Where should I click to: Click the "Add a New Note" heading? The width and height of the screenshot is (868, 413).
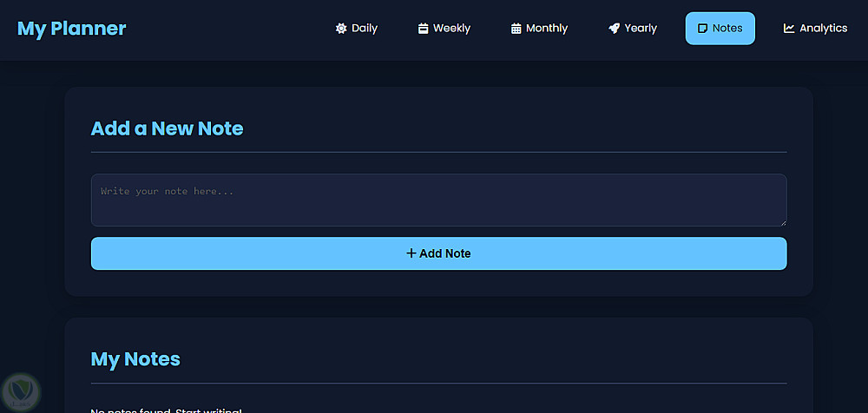[168, 129]
